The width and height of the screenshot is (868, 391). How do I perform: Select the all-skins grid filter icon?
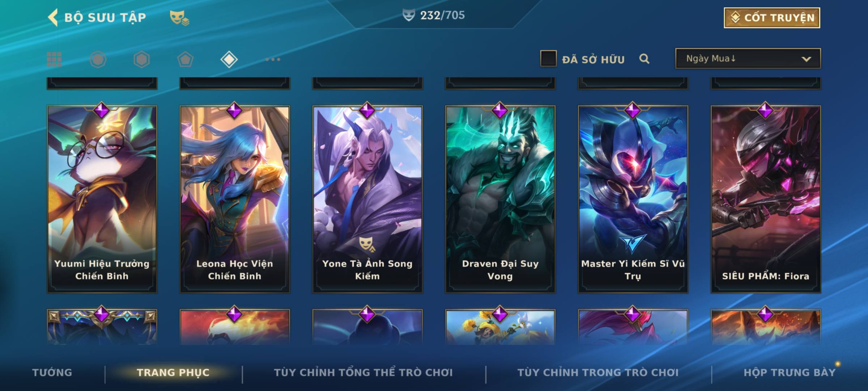coord(54,59)
